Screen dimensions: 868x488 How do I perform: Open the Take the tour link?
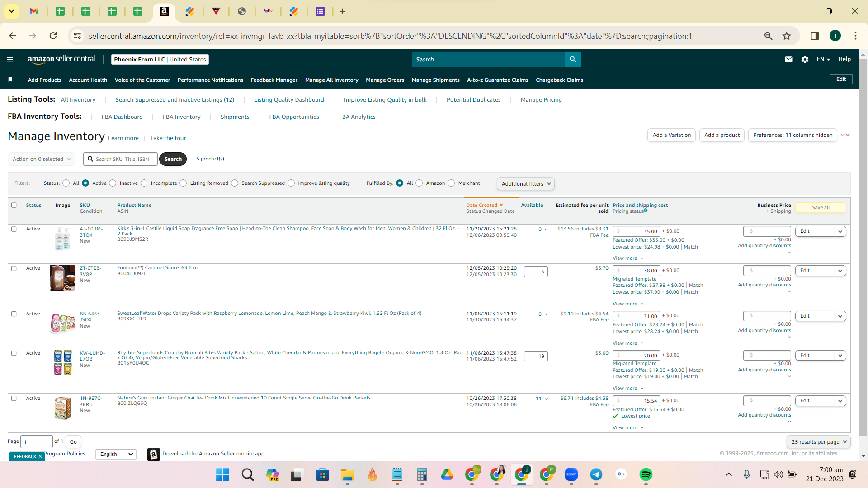[x=168, y=138]
